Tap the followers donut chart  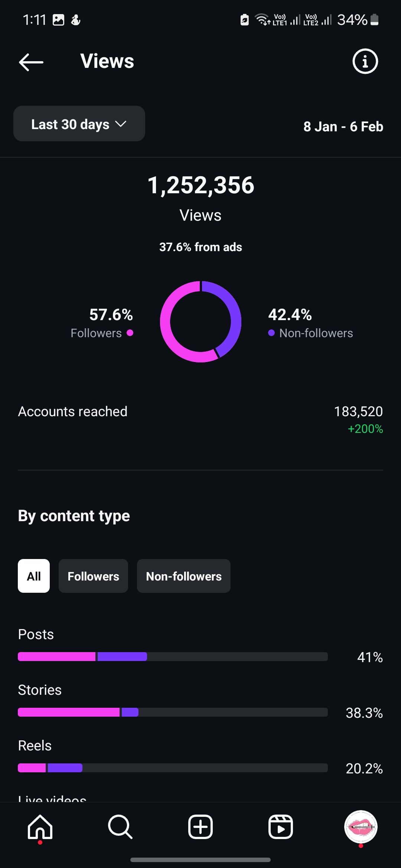tap(200, 322)
